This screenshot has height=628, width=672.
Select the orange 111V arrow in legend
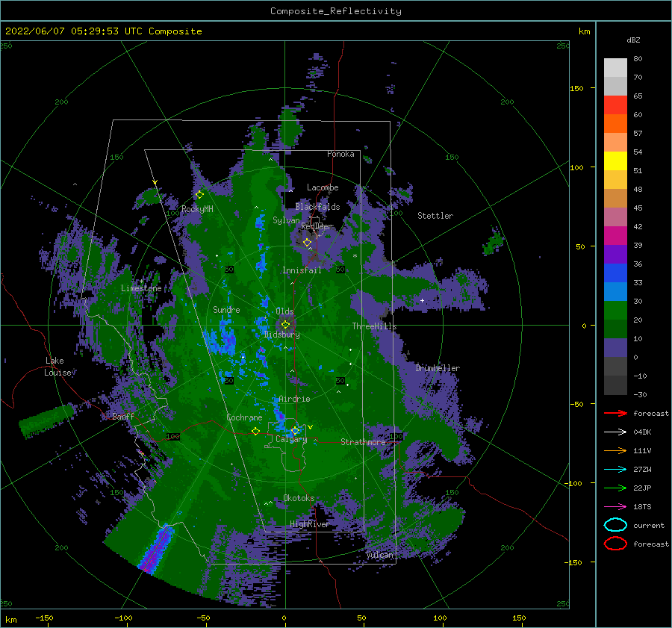615,450
